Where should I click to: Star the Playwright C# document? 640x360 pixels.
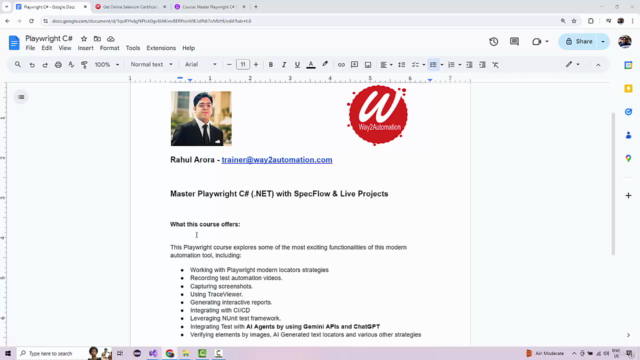(x=84, y=39)
